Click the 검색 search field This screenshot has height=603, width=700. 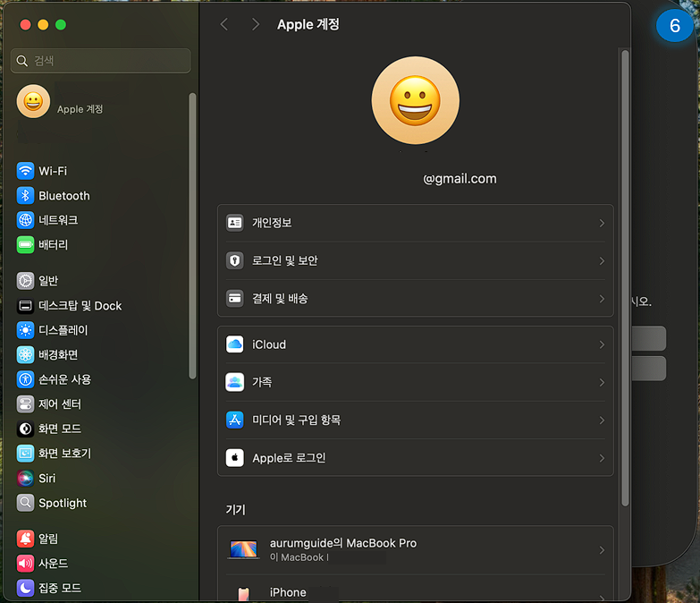click(x=101, y=61)
